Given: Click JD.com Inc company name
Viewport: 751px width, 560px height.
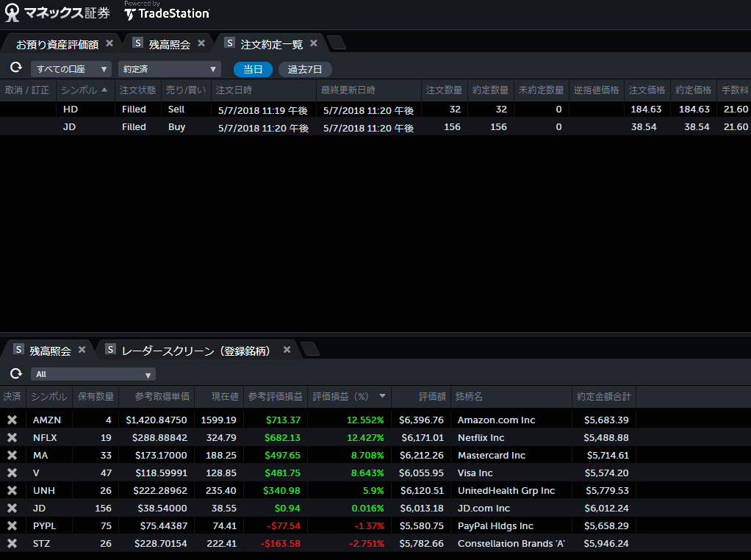Looking at the screenshot, I should [484, 509].
